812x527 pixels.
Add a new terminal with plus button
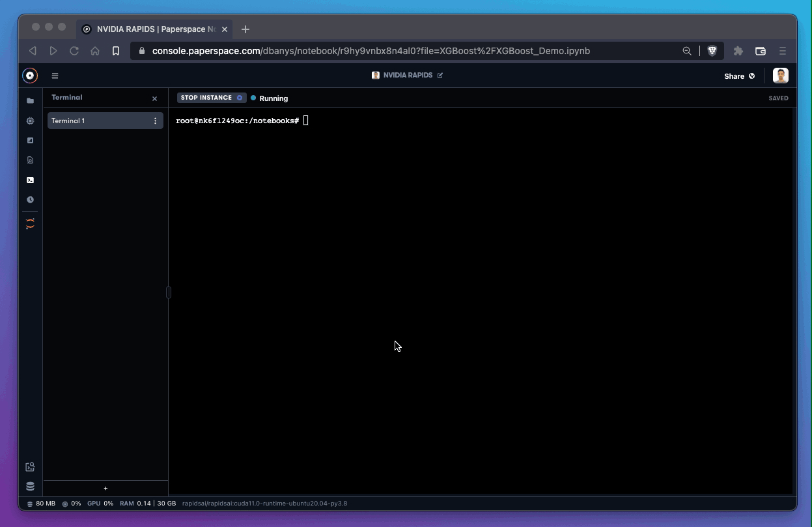coord(105,489)
